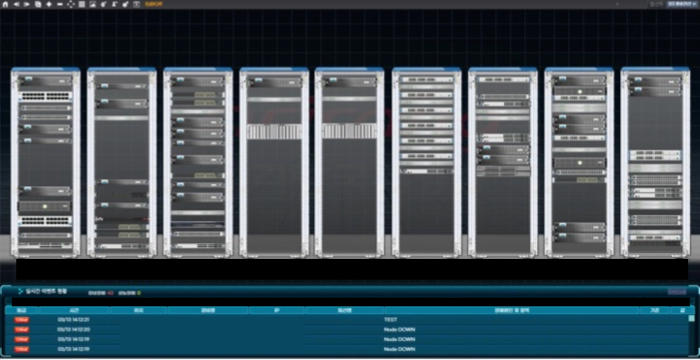Toggle the grid view icon
Viewport: 700px width, 360px height.
click(x=82, y=4)
